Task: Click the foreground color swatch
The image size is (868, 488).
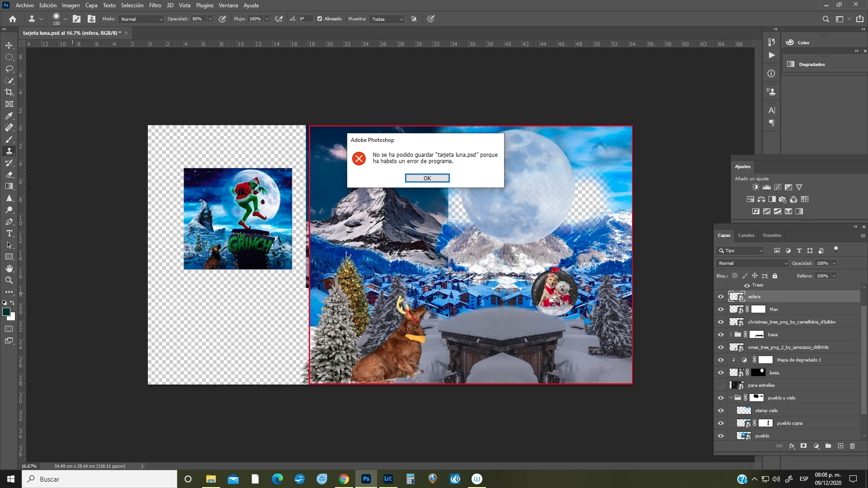Action: [6, 312]
